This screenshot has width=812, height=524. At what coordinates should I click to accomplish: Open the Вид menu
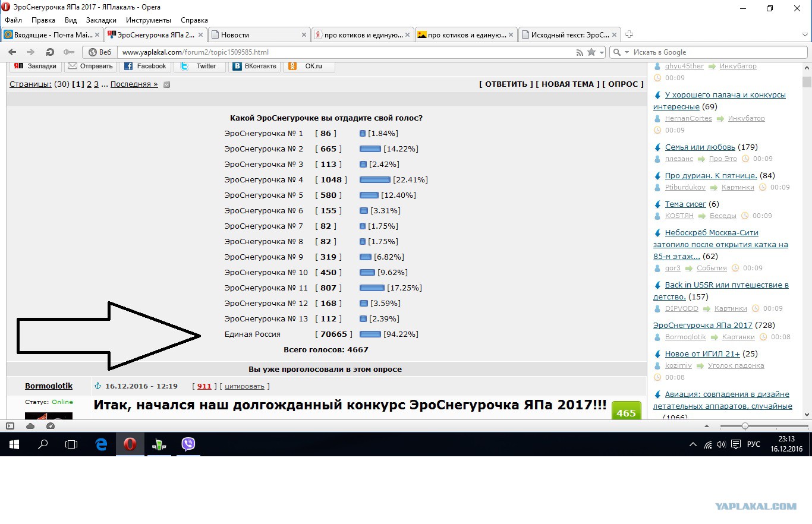click(x=71, y=20)
